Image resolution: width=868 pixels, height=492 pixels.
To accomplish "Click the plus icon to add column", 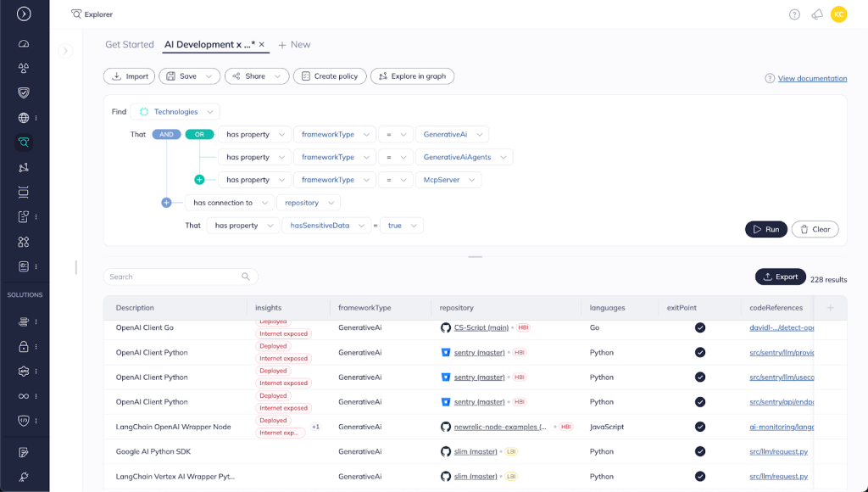I will point(831,308).
